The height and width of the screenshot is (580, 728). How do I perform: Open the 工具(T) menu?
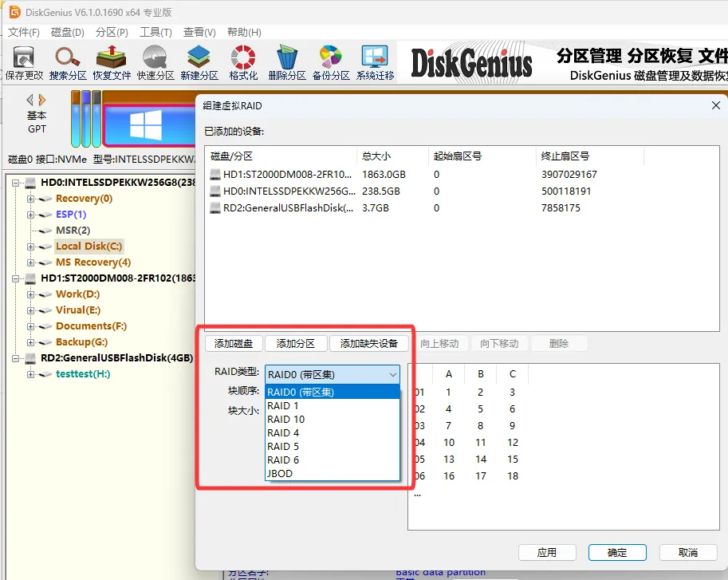[155, 32]
